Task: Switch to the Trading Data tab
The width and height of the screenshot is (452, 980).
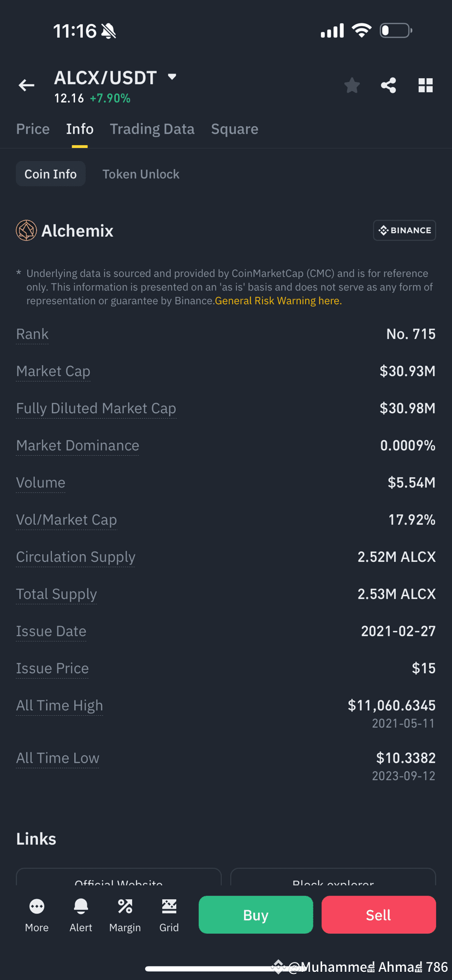Action: point(152,129)
